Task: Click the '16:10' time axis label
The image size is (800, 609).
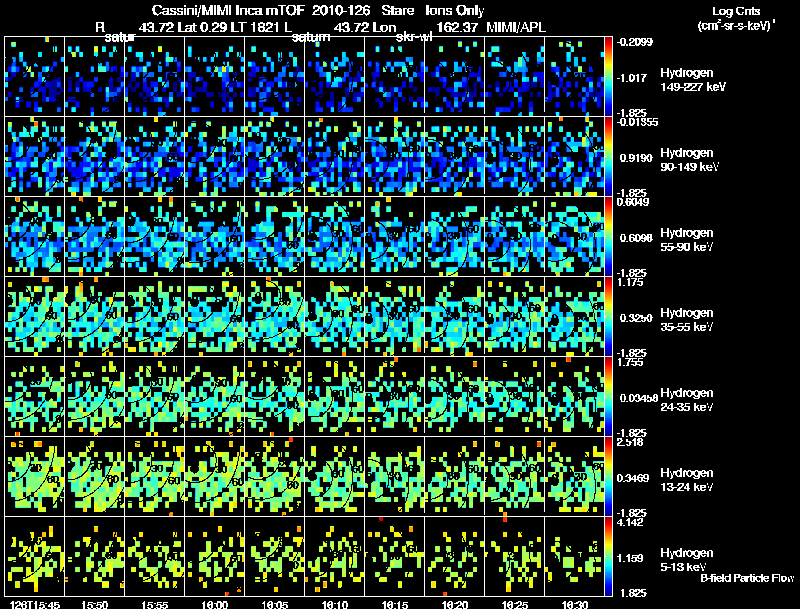Action: tap(335, 605)
